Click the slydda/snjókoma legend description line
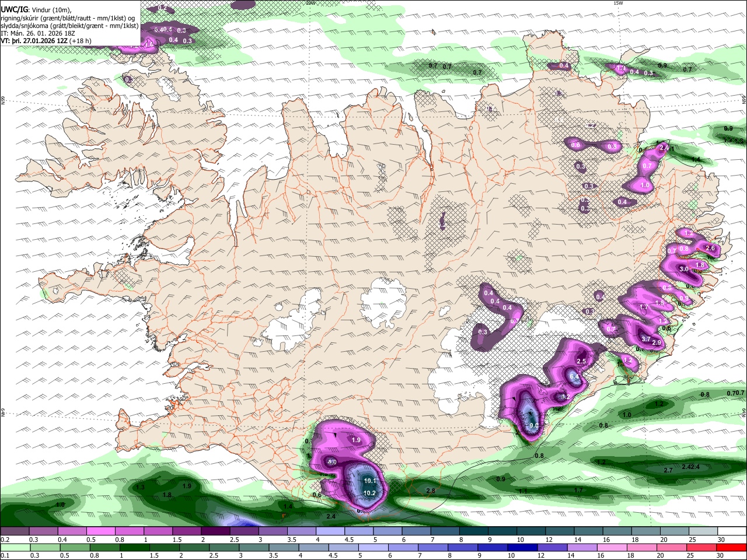The width and height of the screenshot is (747, 560). 69,26
